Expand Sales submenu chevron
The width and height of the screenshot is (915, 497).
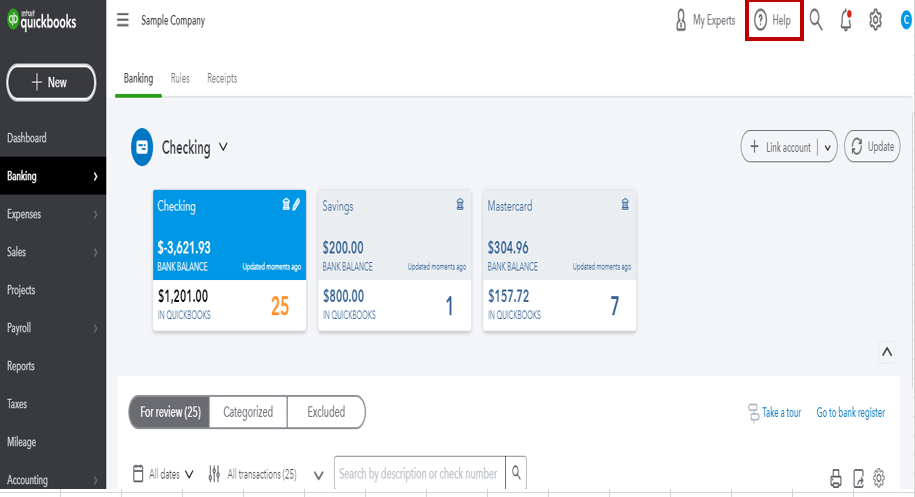[96, 253]
